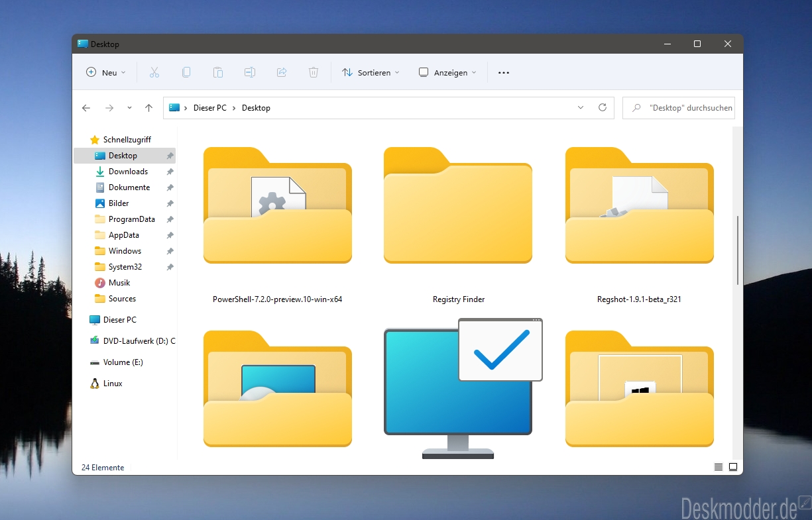Click the Registry Finder name label
The image size is (812, 520).
click(x=459, y=299)
